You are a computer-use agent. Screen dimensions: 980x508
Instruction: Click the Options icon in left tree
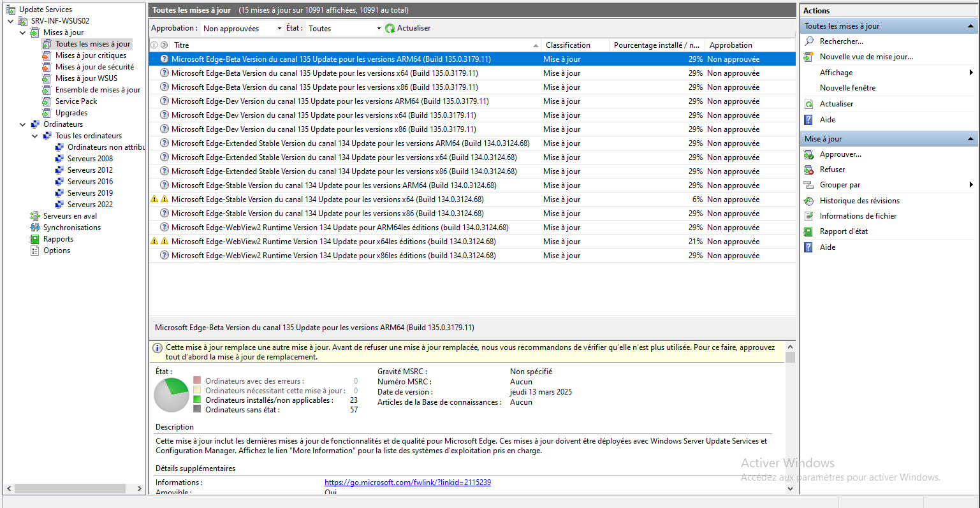coord(35,250)
